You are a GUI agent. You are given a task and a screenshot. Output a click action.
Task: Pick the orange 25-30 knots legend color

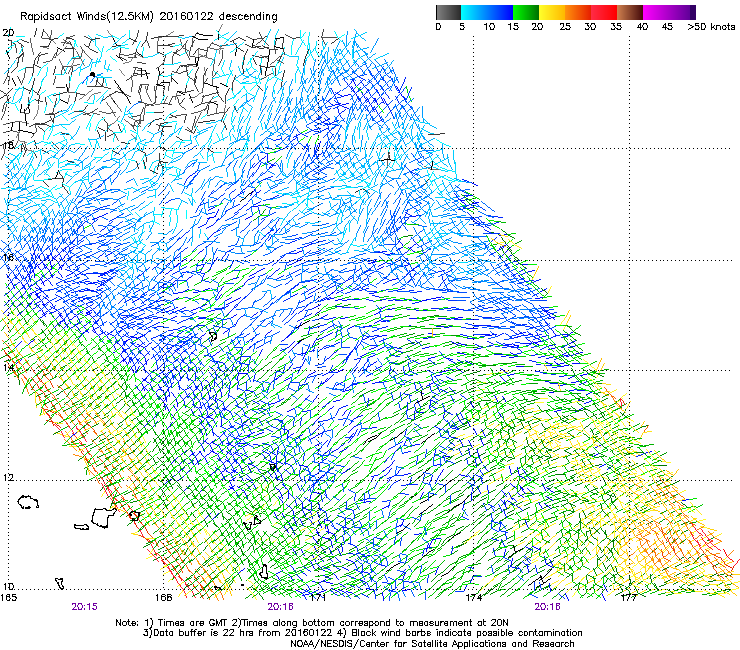(578, 12)
